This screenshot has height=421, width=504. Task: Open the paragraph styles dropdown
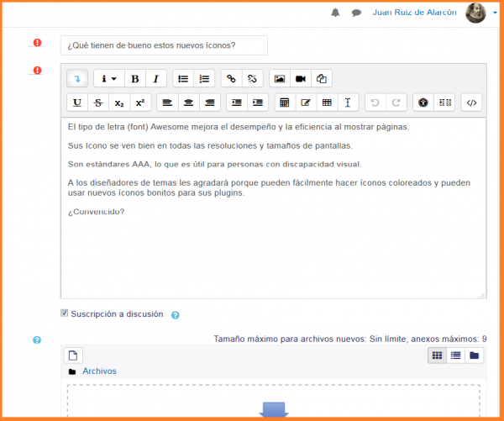[108, 79]
